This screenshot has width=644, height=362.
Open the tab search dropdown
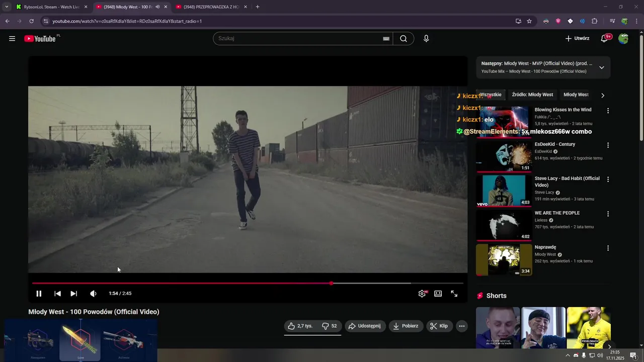pos(7,7)
